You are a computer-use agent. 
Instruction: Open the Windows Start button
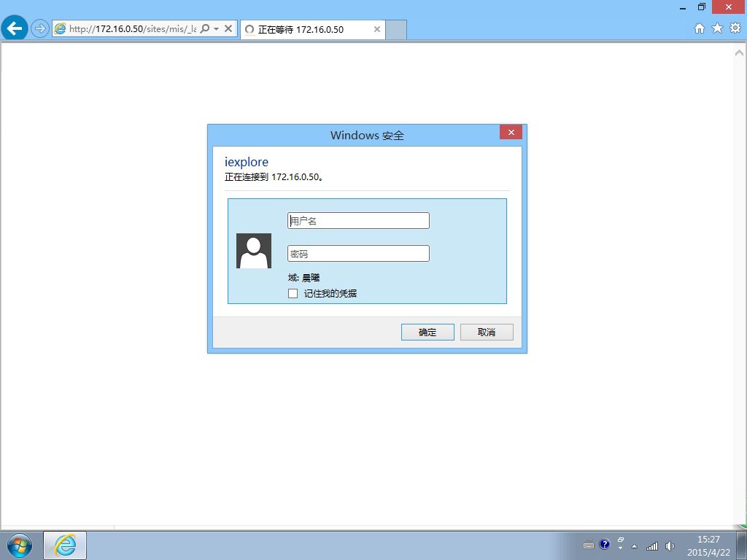(20, 545)
